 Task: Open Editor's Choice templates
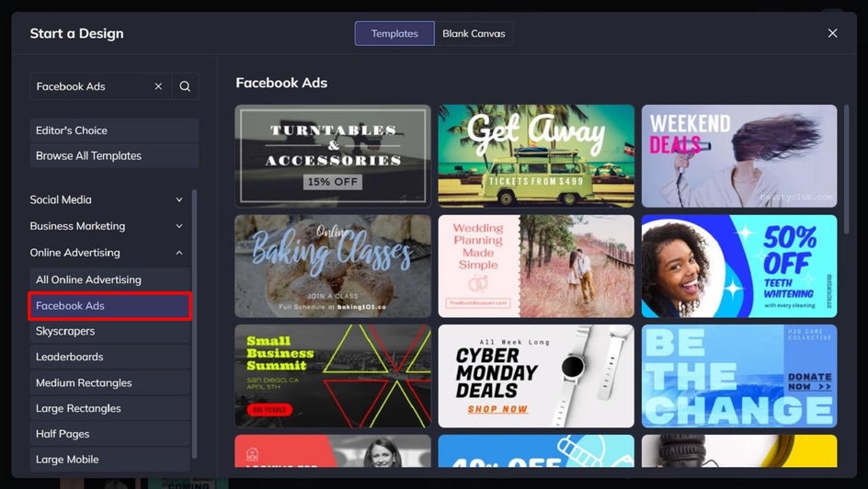(x=114, y=131)
